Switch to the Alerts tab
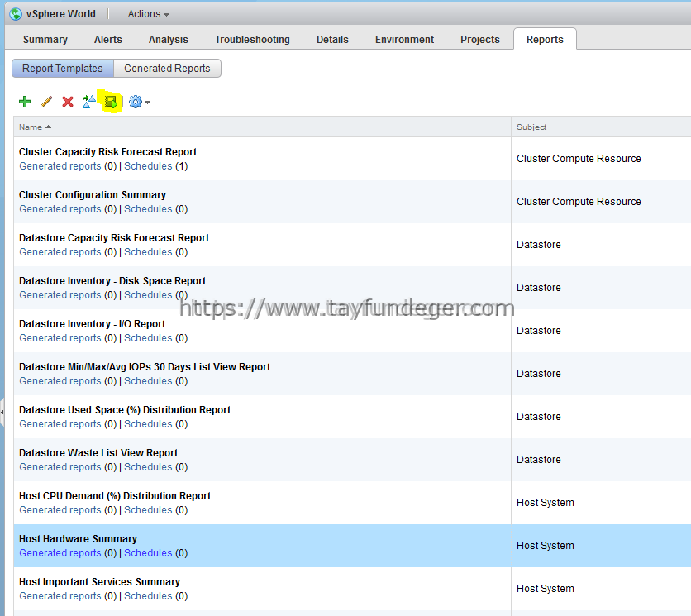The height and width of the screenshot is (616, 691). 108,39
